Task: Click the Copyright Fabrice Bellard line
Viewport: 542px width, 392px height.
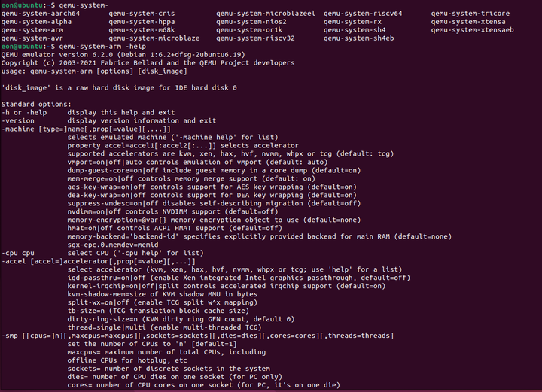Action: [x=148, y=63]
